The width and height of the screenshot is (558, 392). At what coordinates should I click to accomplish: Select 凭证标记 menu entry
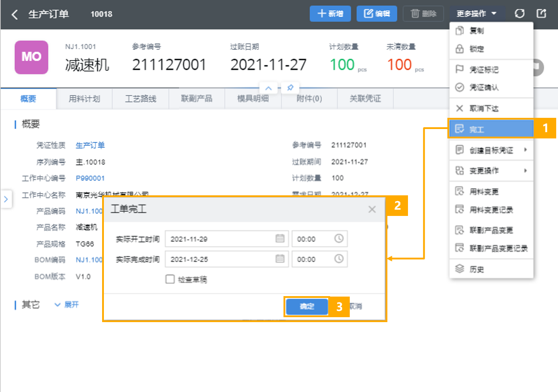491,70
